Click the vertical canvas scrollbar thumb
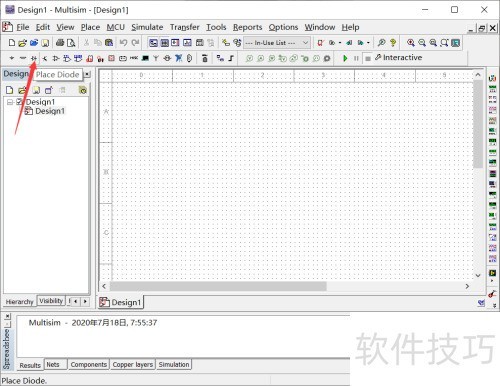Screen dimensions: 500x386 point(478,124)
